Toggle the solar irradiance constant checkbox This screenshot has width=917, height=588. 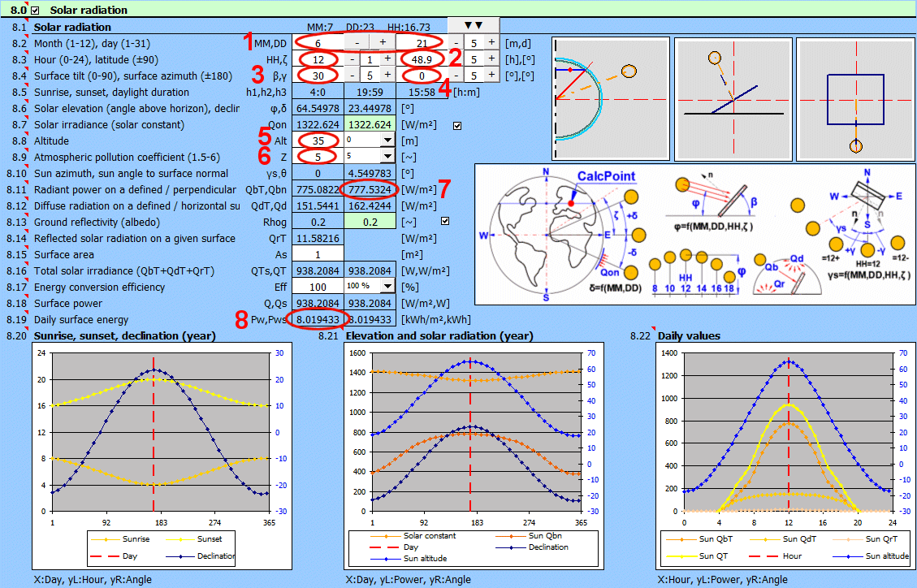tap(457, 125)
